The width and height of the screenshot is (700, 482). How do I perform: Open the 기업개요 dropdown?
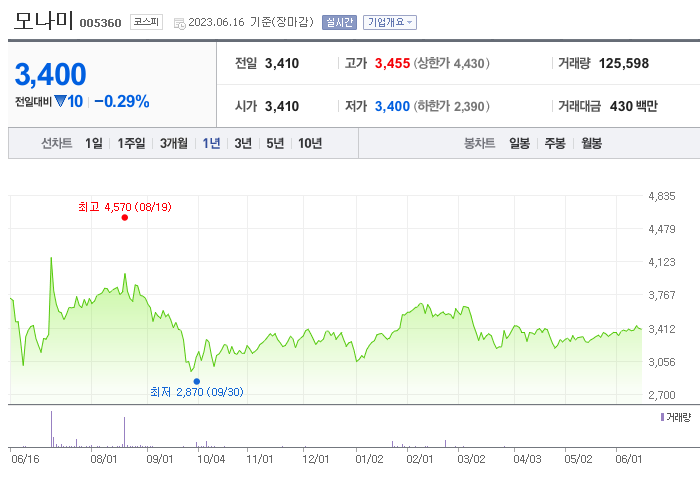point(390,22)
